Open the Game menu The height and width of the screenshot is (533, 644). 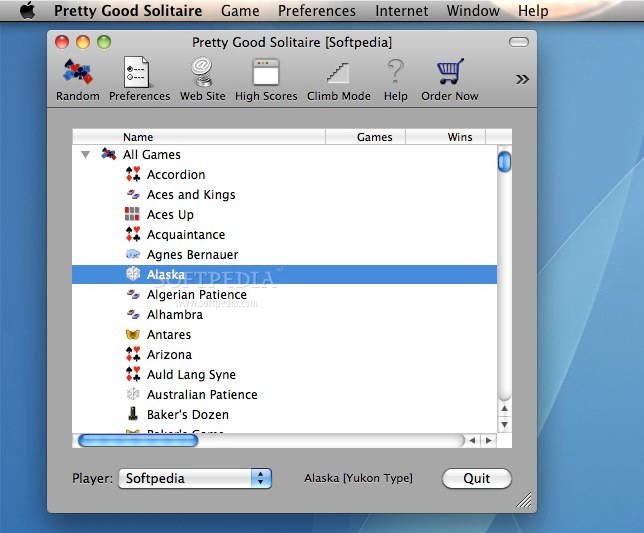coord(240,11)
